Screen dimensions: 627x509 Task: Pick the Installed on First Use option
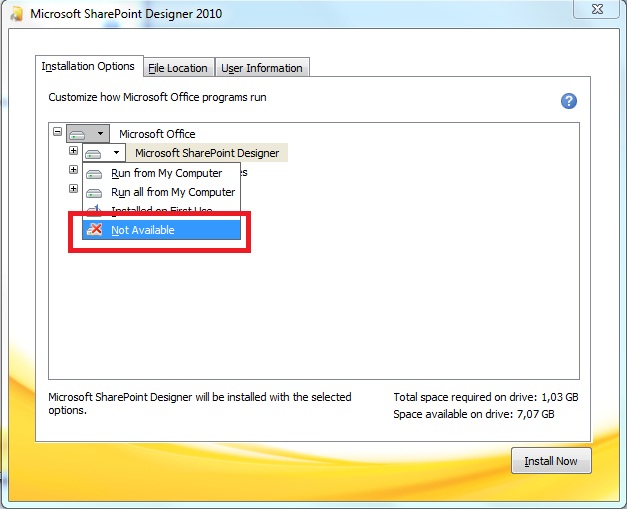coord(162,210)
